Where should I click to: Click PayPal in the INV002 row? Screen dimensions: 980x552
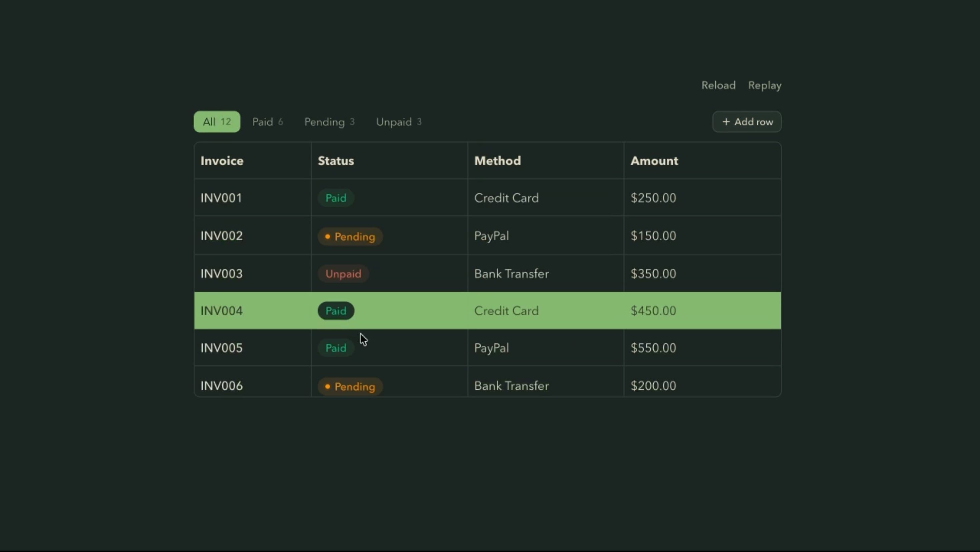492,236
